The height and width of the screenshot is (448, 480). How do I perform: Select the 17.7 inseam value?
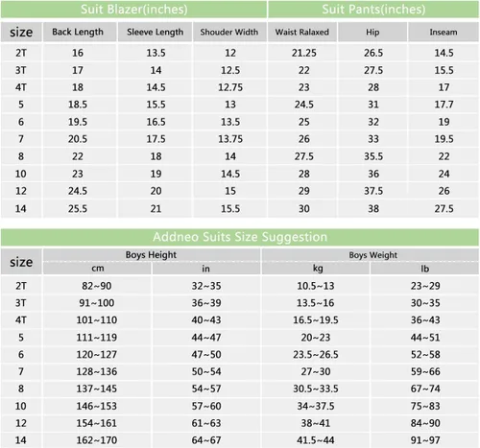[x=444, y=105]
